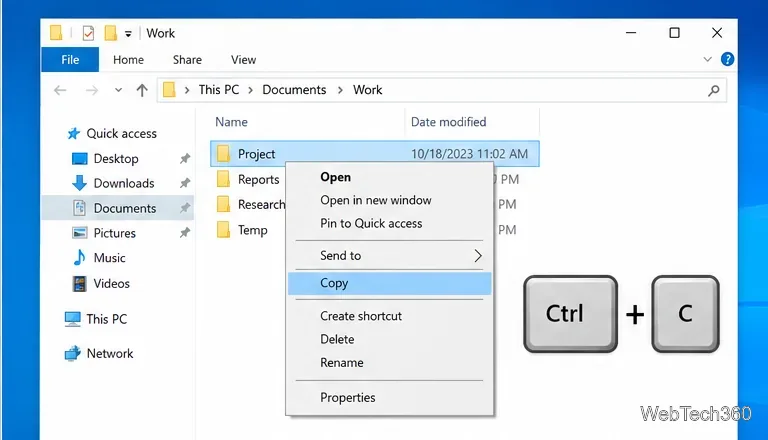Click Work in the address path
The height and width of the screenshot is (440, 768).
tap(367, 90)
